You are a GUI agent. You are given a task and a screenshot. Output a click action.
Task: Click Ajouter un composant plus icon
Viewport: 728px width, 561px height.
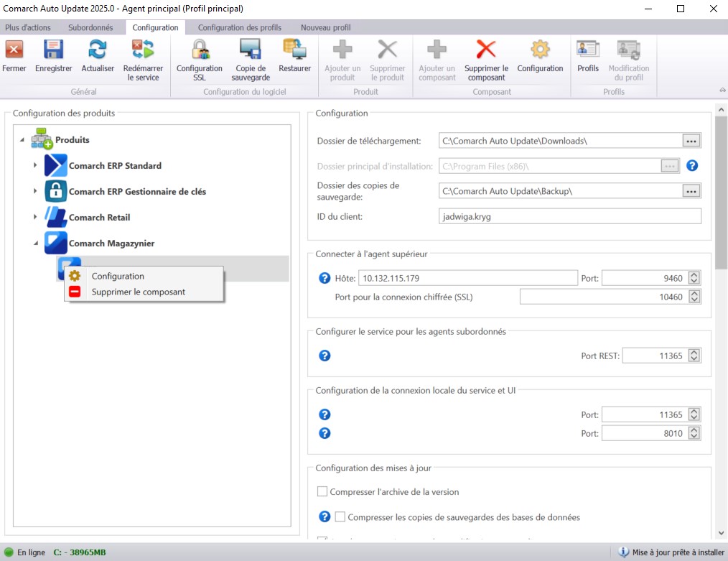[437, 50]
